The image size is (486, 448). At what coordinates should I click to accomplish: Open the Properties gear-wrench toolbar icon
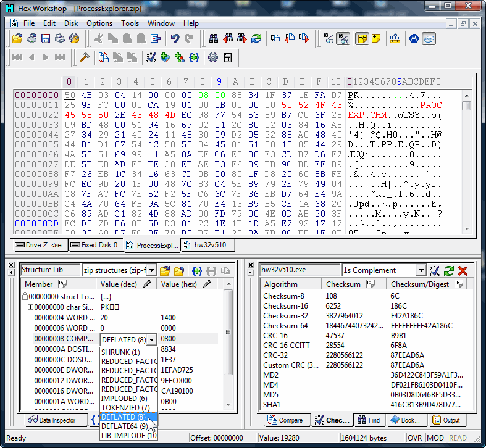pos(74,39)
